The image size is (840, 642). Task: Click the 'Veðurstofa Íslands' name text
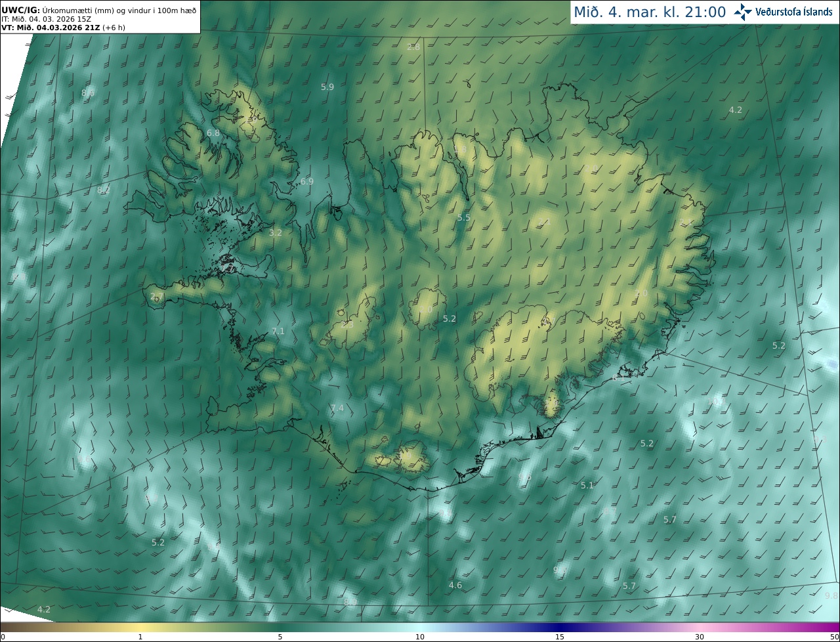(x=794, y=12)
